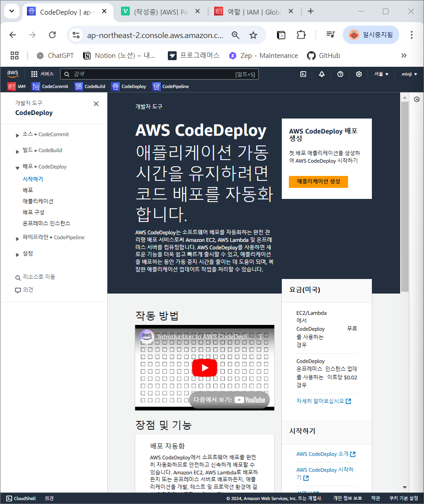The width and height of the screenshot is (424, 504).
Task: Open the Chrome three-dot menu
Action: pyautogui.click(x=412, y=35)
